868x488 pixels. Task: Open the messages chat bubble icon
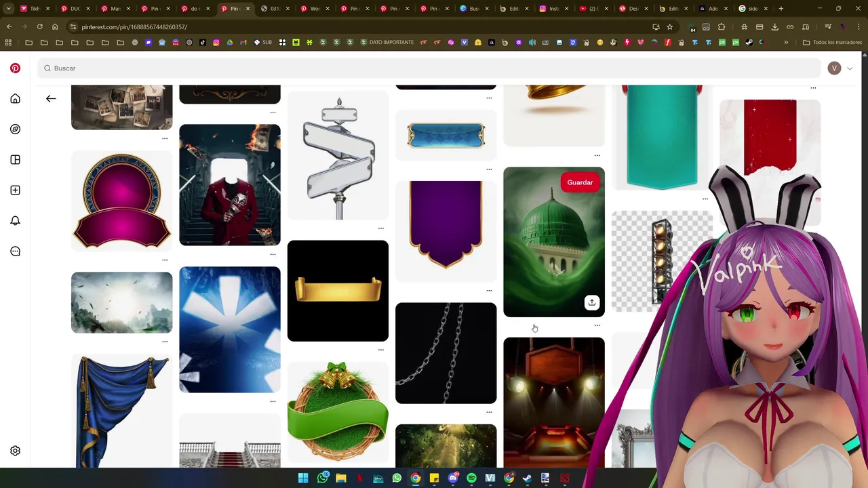coord(15,251)
